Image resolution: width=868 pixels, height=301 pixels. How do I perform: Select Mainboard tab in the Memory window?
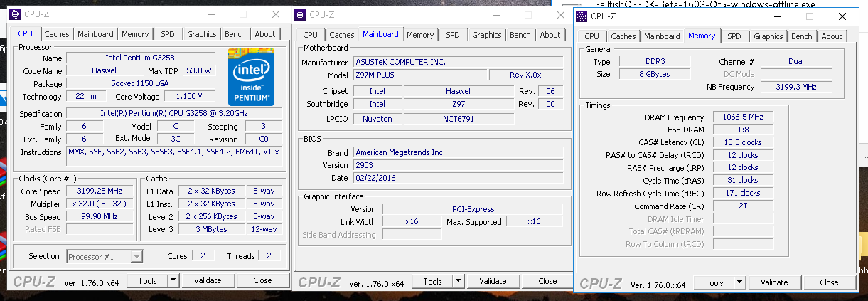coord(662,36)
